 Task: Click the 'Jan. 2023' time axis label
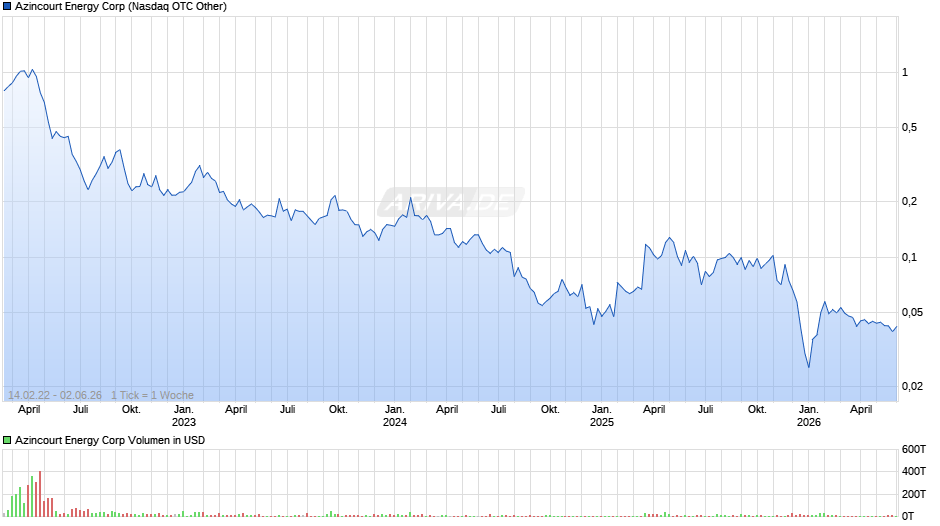[183, 416]
